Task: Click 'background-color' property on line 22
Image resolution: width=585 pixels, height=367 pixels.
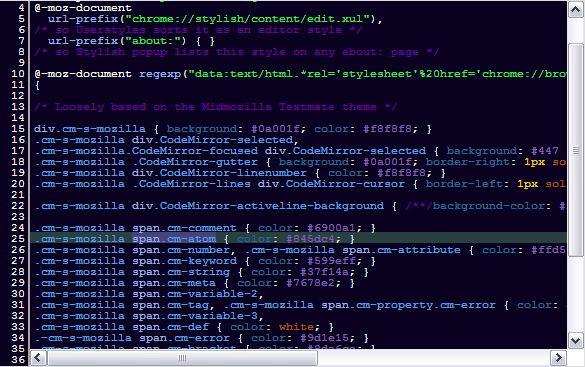Action: point(489,206)
